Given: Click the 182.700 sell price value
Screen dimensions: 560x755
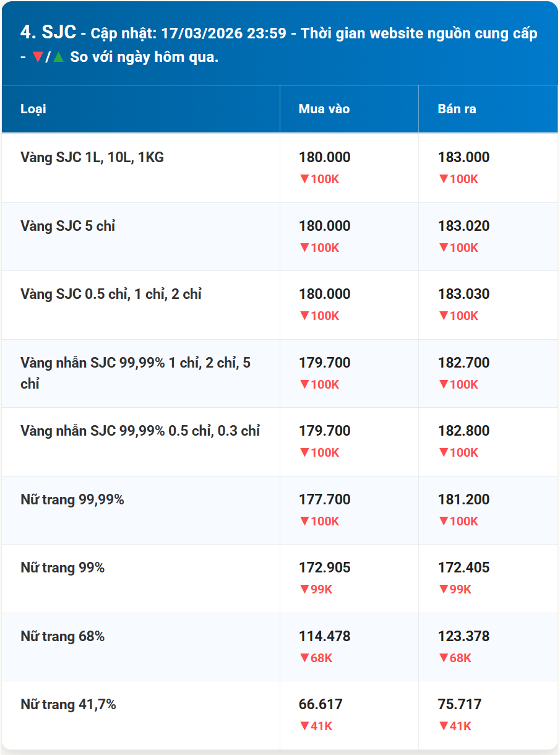Looking at the screenshot, I should (x=463, y=363).
